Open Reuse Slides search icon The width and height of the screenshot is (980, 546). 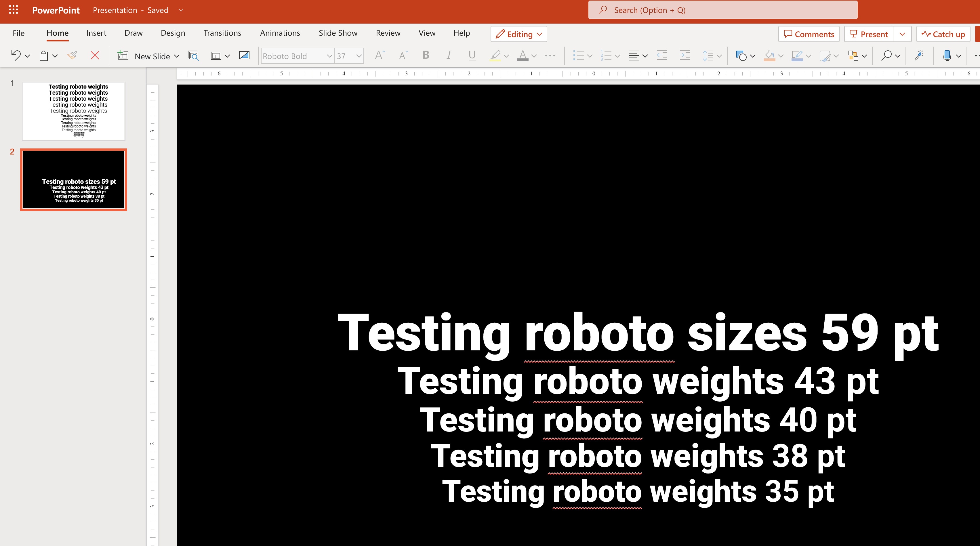[x=193, y=56]
